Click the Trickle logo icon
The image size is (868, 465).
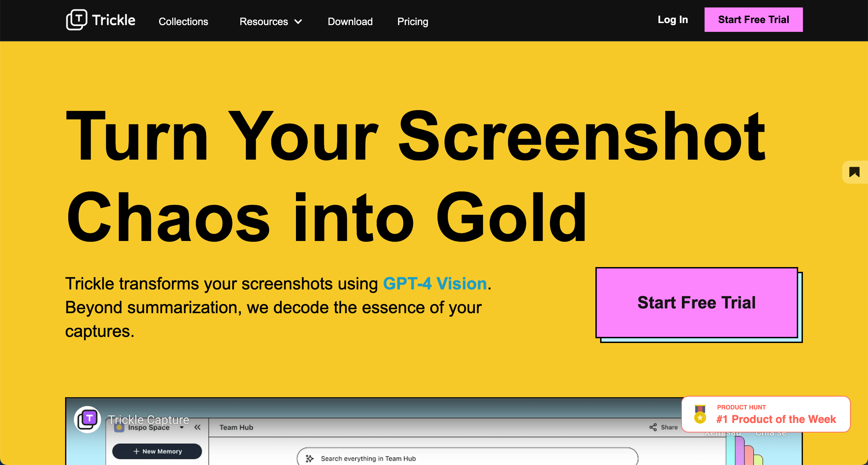77,20
